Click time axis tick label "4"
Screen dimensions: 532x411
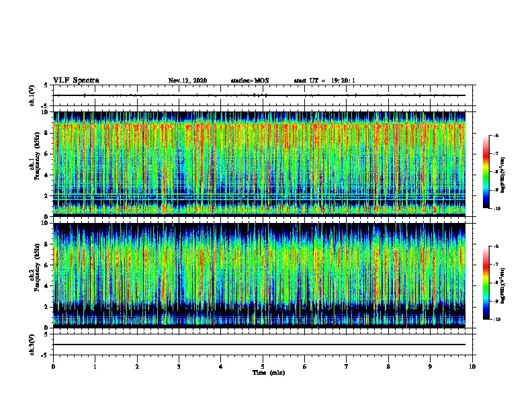point(221,367)
